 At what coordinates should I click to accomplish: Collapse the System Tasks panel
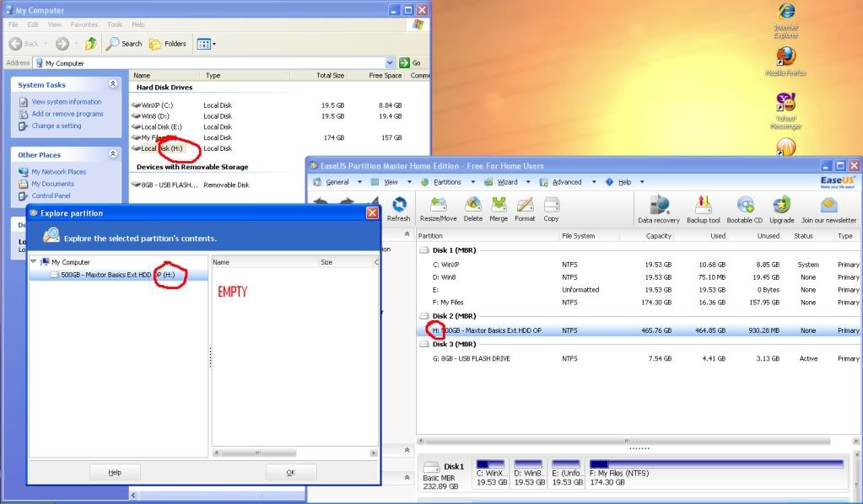click(113, 83)
